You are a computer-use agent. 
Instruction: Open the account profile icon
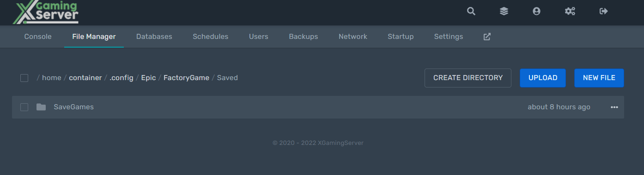pyautogui.click(x=536, y=11)
